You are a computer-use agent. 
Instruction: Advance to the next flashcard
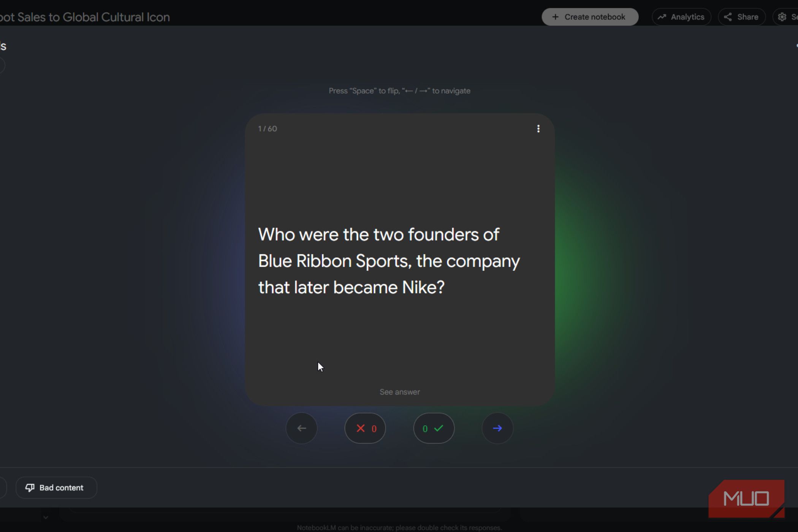pos(497,428)
